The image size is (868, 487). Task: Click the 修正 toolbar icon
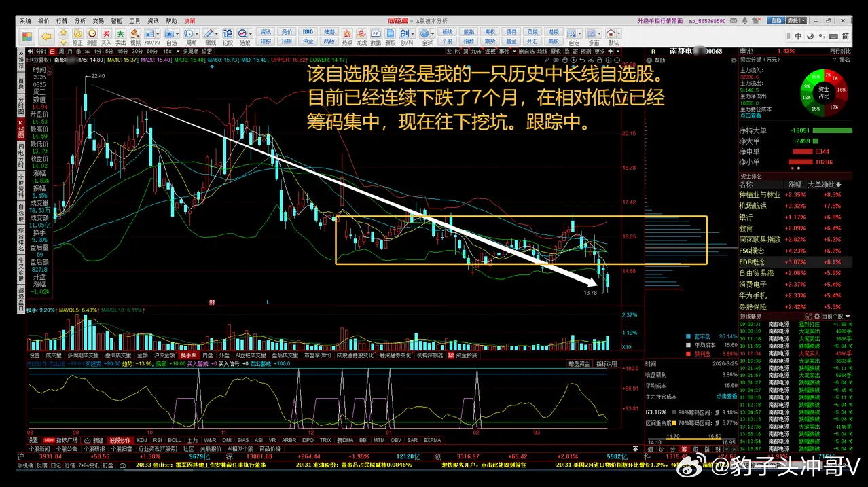pos(77,37)
